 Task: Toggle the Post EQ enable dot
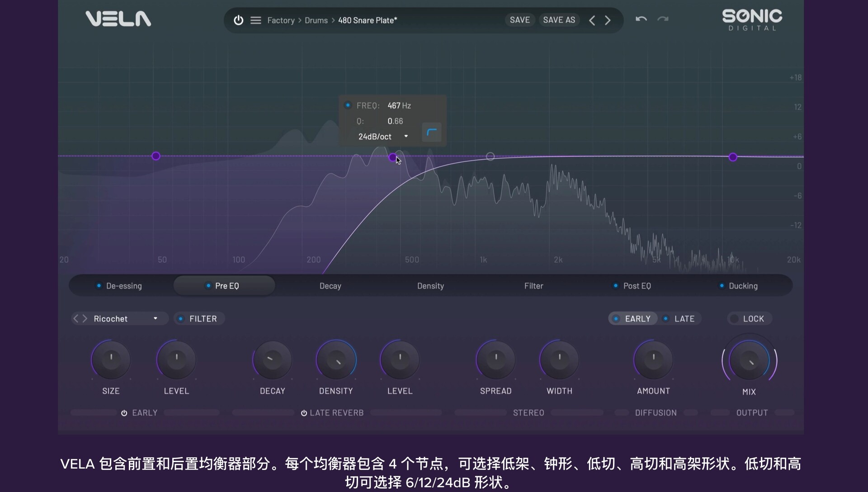coord(615,285)
